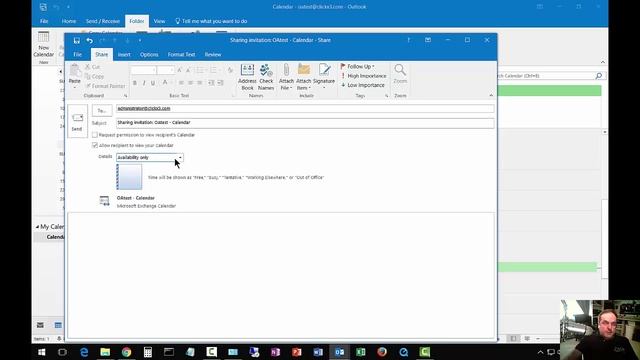Screen dimensions: 640x360
Task: Open View tab in main Outlook window
Action: click(159, 21)
